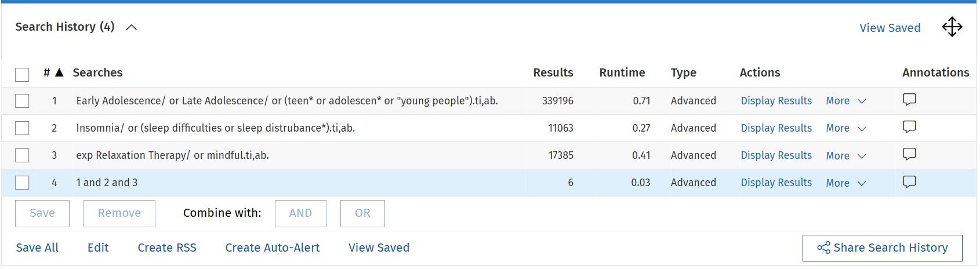
Task: Click Create Auto-Alert link
Action: pyautogui.click(x=273, y=248)
